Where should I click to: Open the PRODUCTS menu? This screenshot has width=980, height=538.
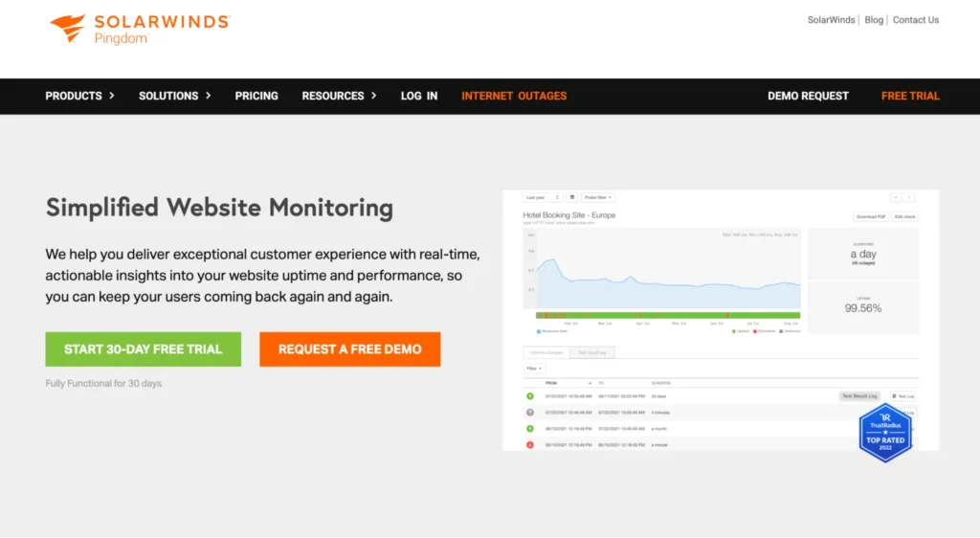coord(73,96)
